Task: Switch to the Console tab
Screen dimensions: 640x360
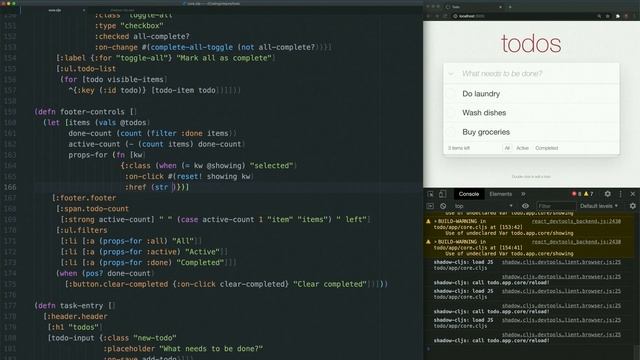Action: pyautogui.click(x=469, y=194)
